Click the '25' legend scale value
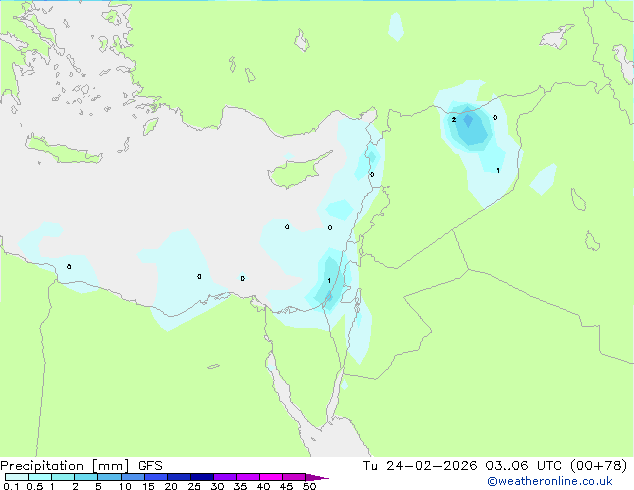634x490 pixels. 194,486
